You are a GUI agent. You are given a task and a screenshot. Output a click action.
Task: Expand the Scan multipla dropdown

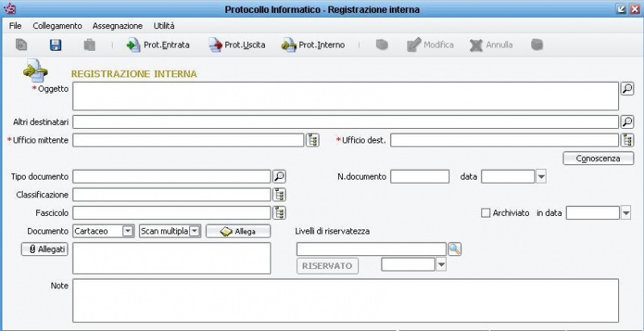(x=194, y=231)
